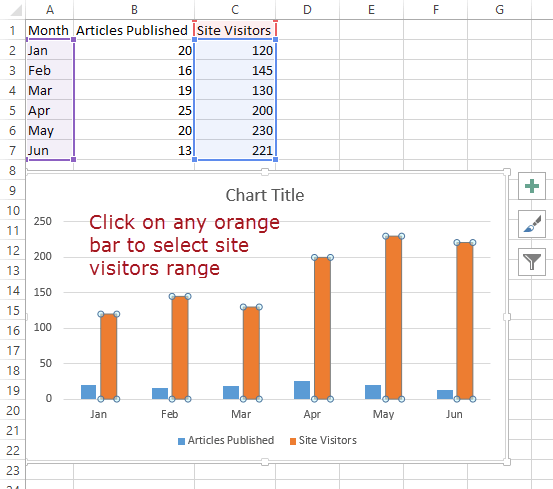
Task: Select the Jan cell in column A
Action: coord(50,50)
